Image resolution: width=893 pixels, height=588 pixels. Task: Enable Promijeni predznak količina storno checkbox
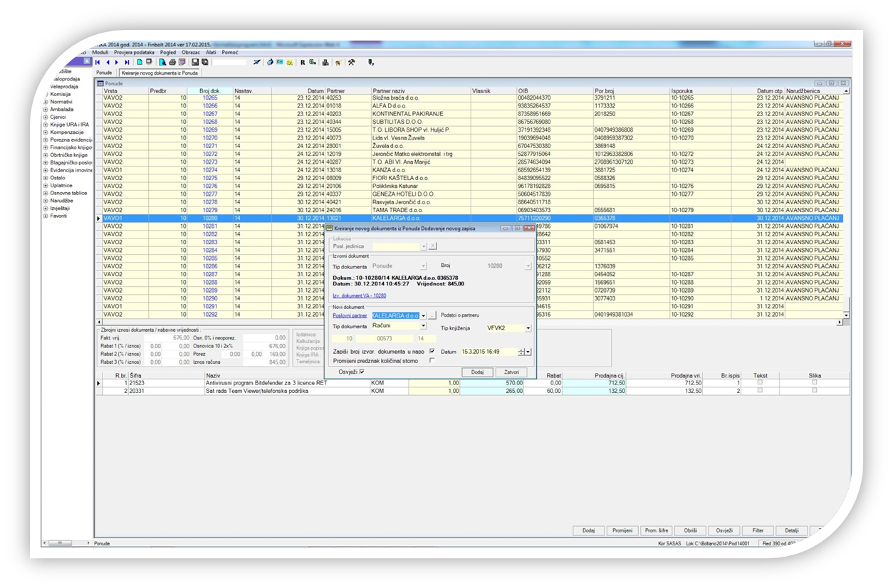[x=432, y=360]
